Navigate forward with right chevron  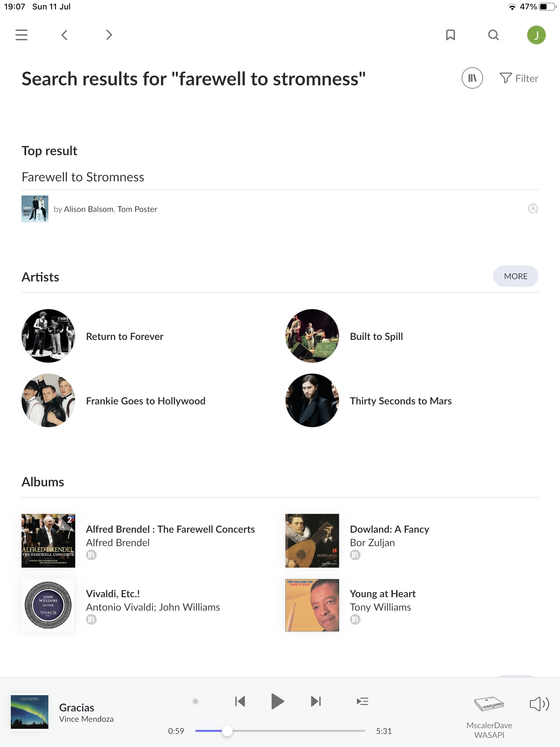click(x=109, y=35)
